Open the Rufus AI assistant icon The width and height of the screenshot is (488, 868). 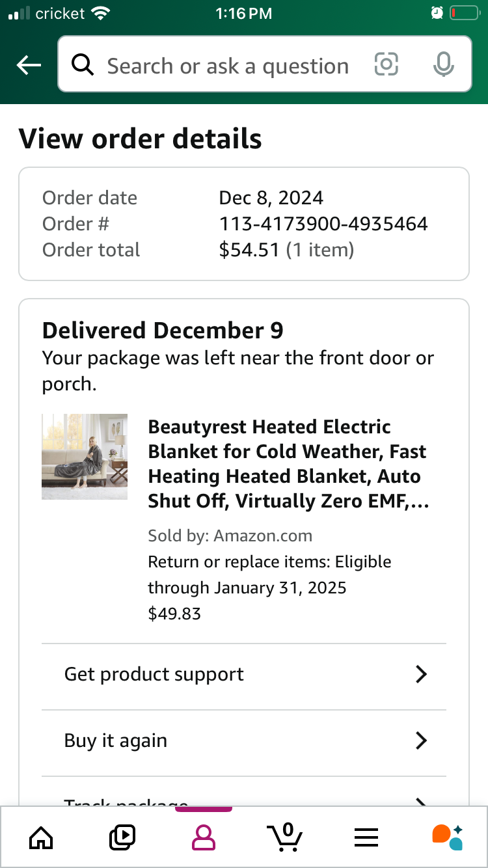[447, 837]
